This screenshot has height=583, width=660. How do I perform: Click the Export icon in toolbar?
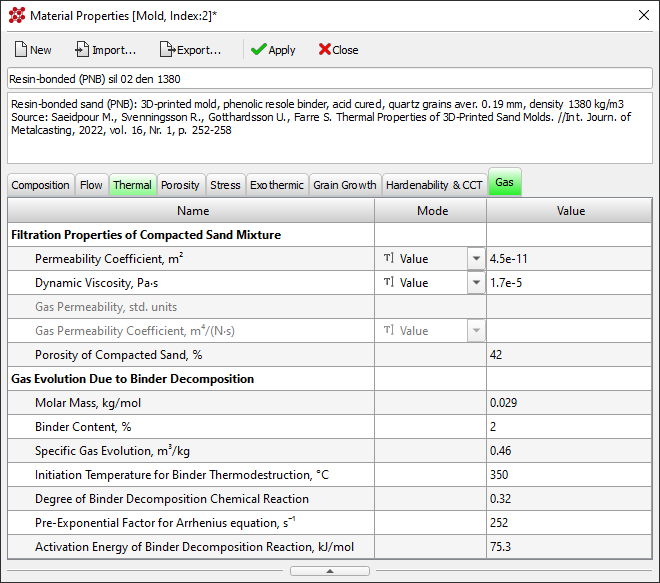click(167, 50)
